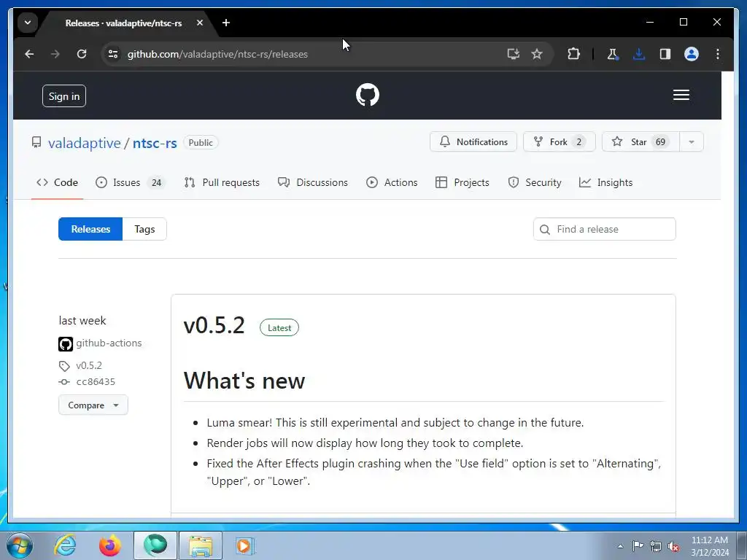The height and width of the screenshot is (560, 747).
Task: Click the taskbar clock showing 11:12 AM
Action: click(709, 546)
